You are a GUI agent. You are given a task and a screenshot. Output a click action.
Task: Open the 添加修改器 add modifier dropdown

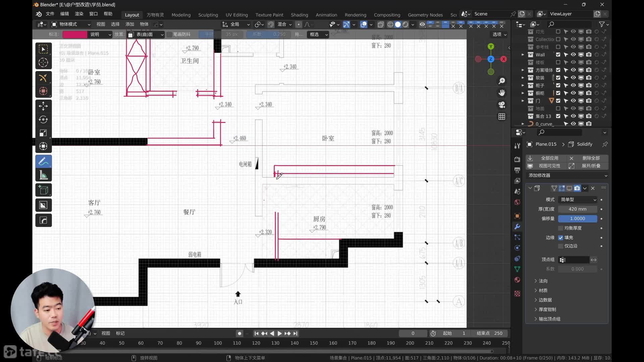point(568,176)
